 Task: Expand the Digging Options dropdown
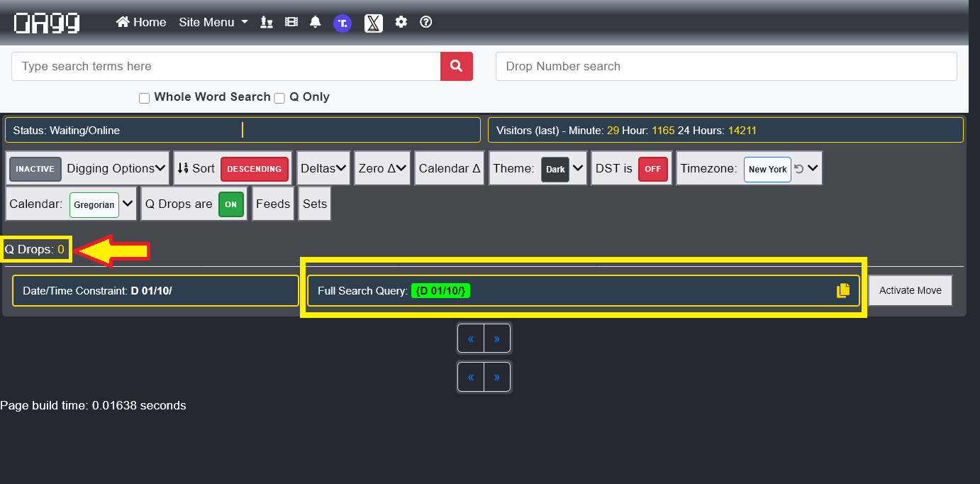tap(116, 168)
